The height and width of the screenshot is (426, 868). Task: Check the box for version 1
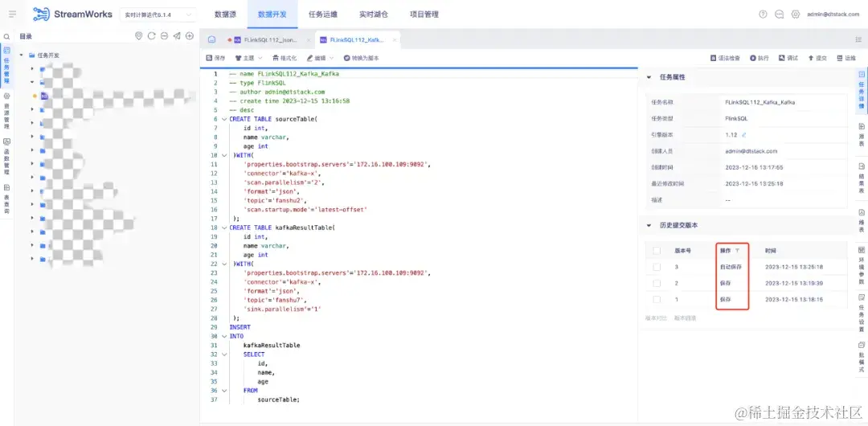coord(657,299)
